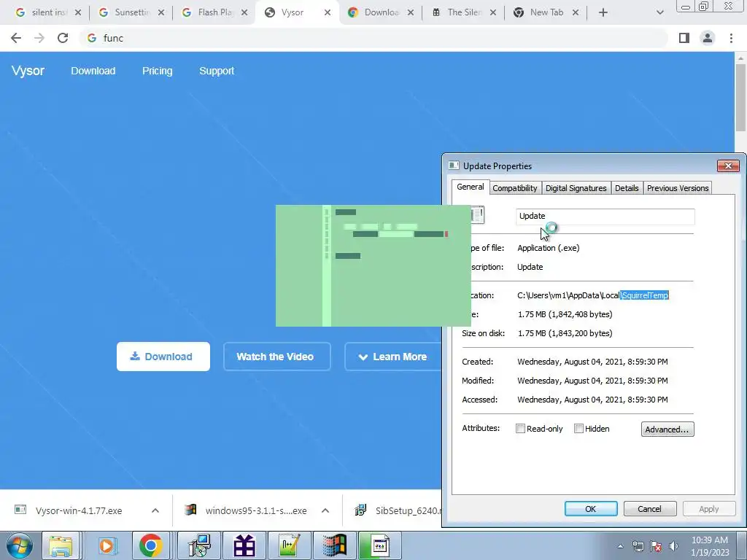This screenshot has height=560, width=747.
Task: Click the browser forward arrow
Action: (x=39, y=38)
